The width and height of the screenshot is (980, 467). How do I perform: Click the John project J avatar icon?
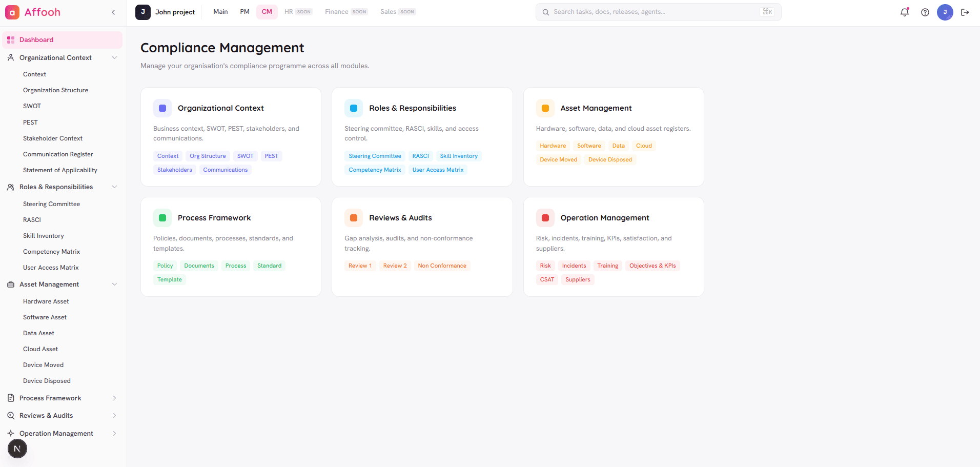[143, 12]
